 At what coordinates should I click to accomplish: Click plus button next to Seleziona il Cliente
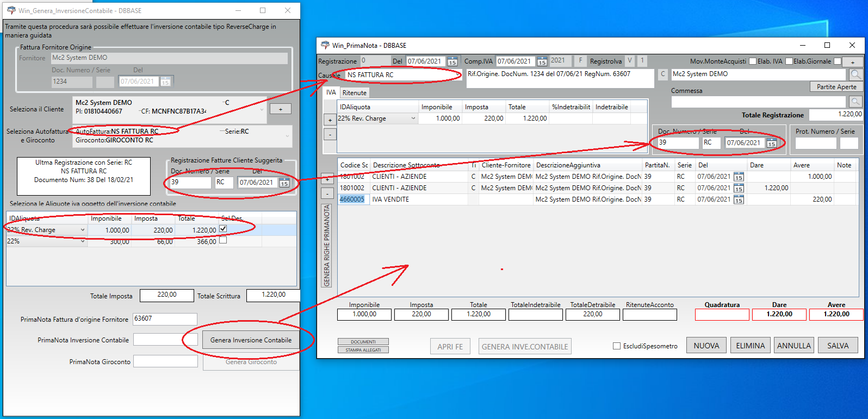pyautogui.click(x=281, y=109)
